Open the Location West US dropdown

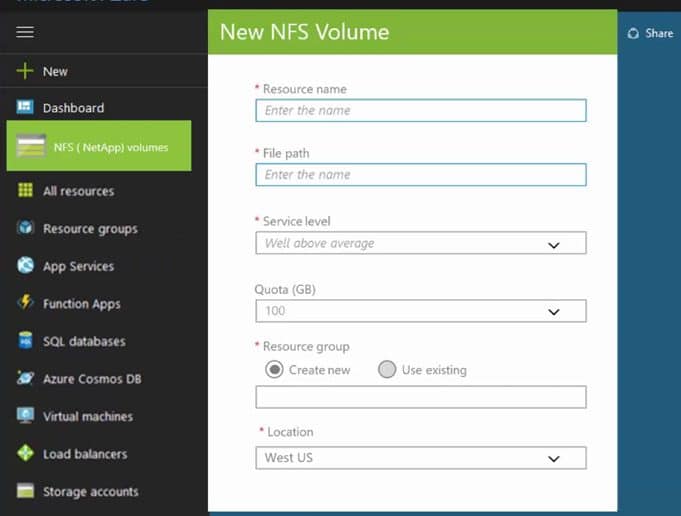(x=421, y=458)
